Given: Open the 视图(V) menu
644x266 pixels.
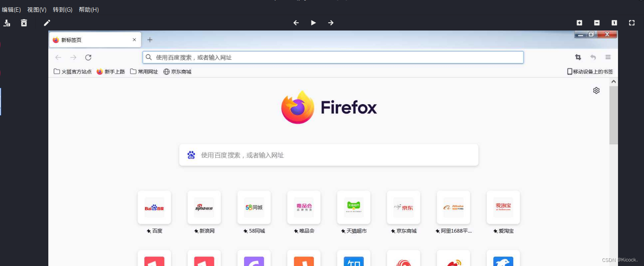Looking at the screenshot, I should (x=37, y=9).
